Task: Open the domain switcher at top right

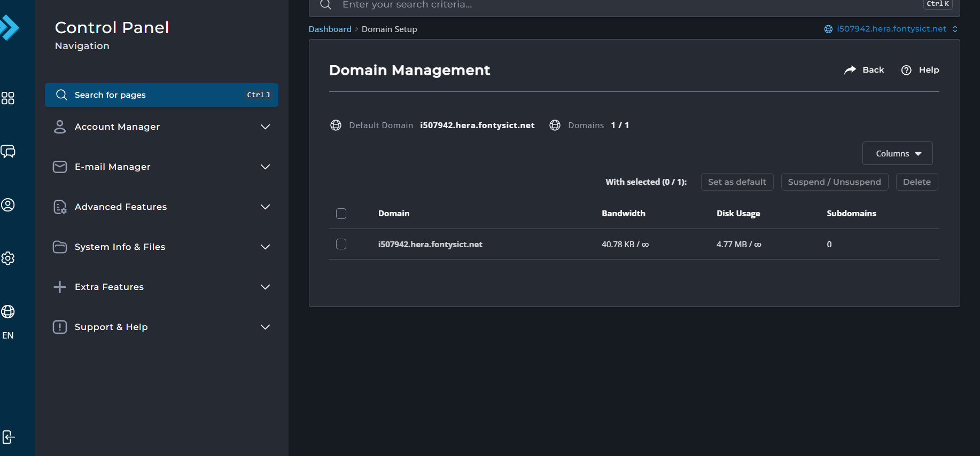Action: pyautogui.click(x=891, y=29)
